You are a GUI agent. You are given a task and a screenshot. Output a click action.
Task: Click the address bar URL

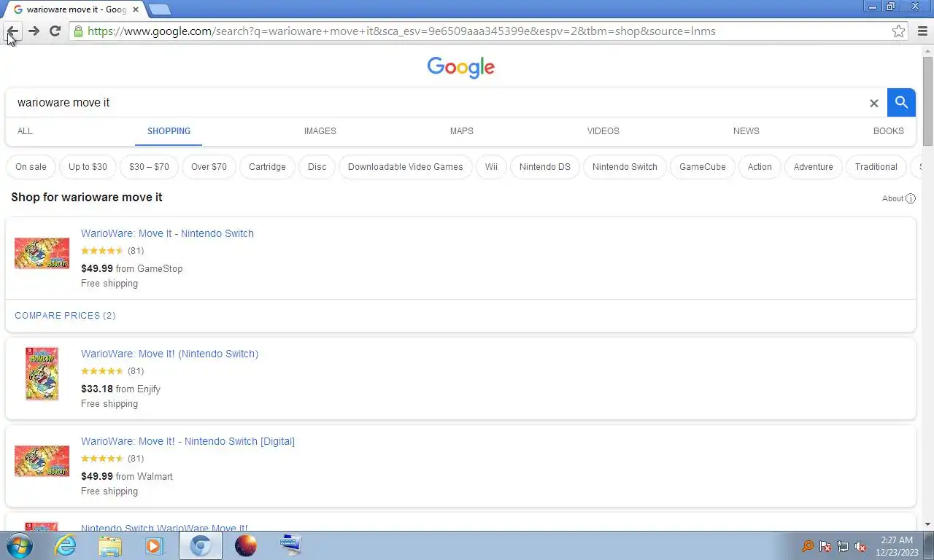[401, 31]
